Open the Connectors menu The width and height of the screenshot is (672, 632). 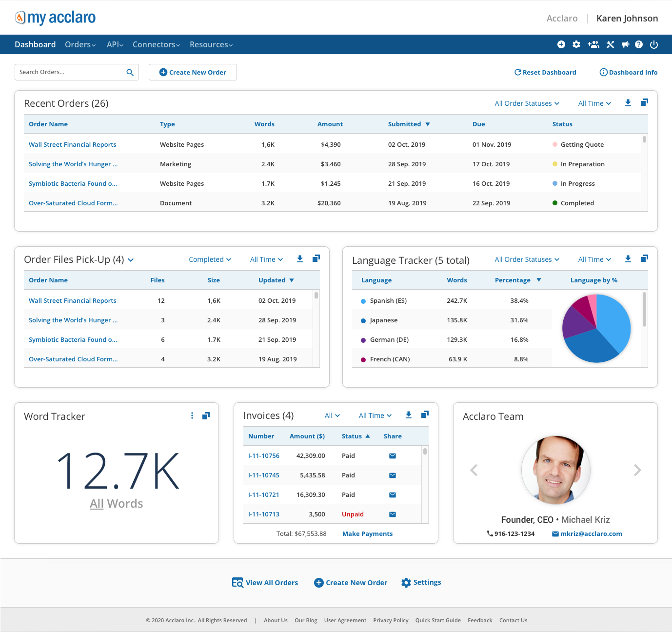coord(156,44)
